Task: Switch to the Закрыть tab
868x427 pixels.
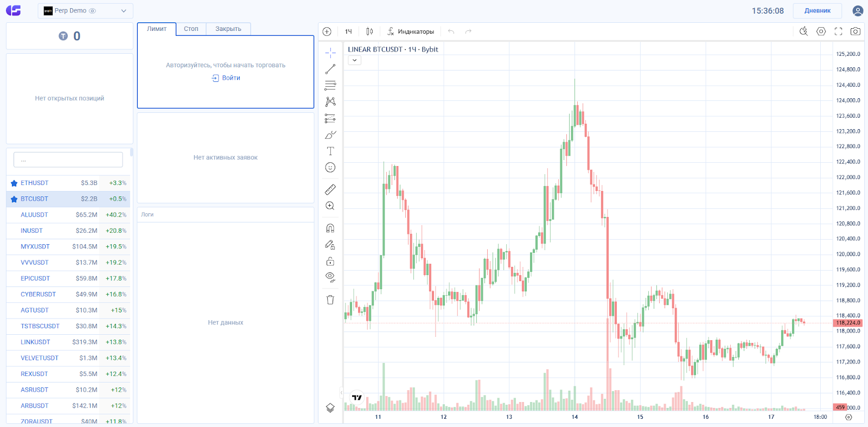Action: pyautogui.click(x=228, y=29)
